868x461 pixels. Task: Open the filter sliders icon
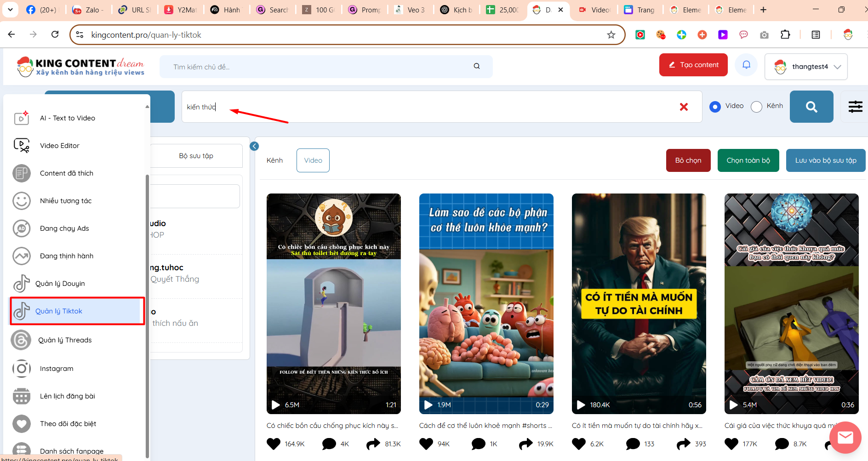(x=855, y=107)
